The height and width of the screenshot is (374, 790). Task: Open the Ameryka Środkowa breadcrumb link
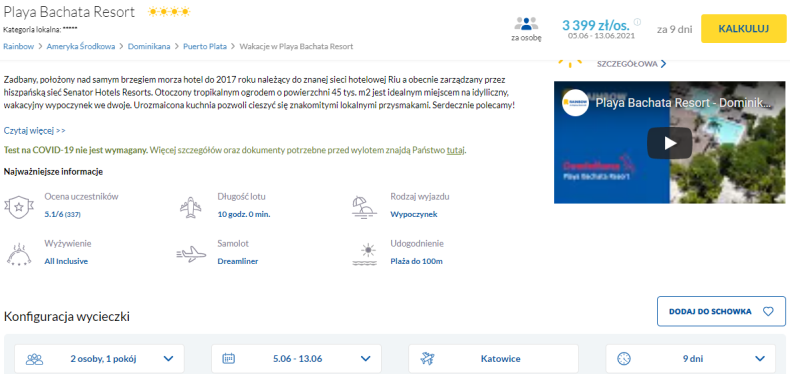(81, 46)
